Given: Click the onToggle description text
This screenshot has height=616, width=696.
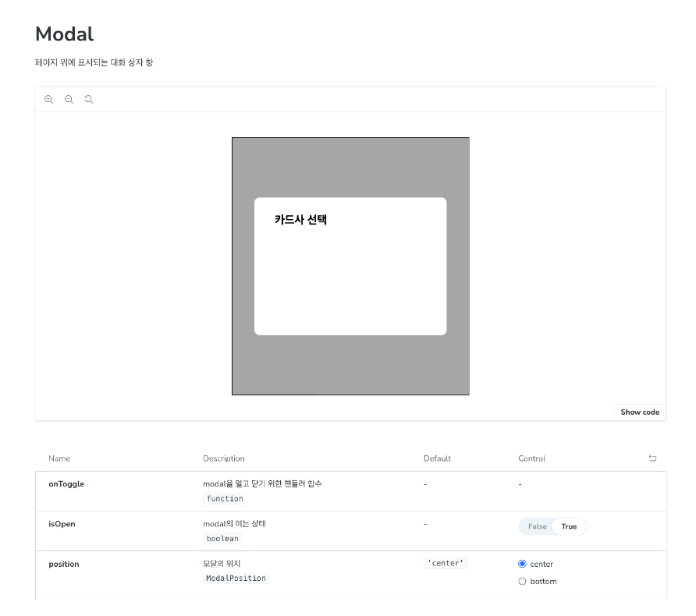Looking at the screenshot, I should (262, 484).
